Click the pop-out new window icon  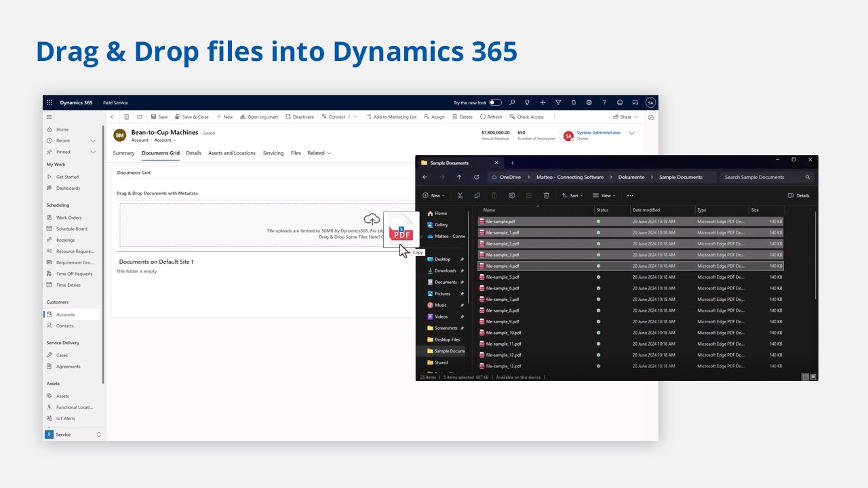[x=140, y=117]
